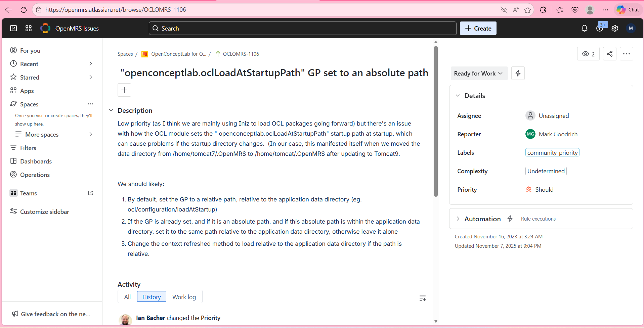
Task: Open Jira settings gear icon
Action: click(x=614, y=29)
